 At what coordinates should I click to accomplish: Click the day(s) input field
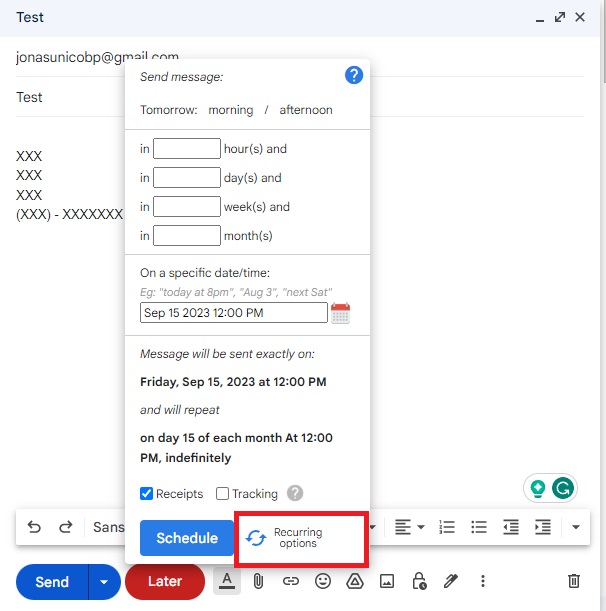[187, 178]
